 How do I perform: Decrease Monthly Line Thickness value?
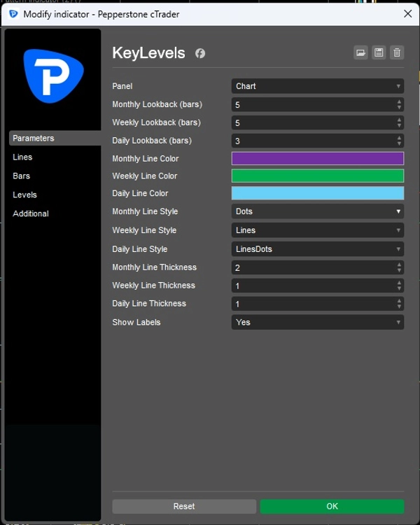click(x=399, y=270)
